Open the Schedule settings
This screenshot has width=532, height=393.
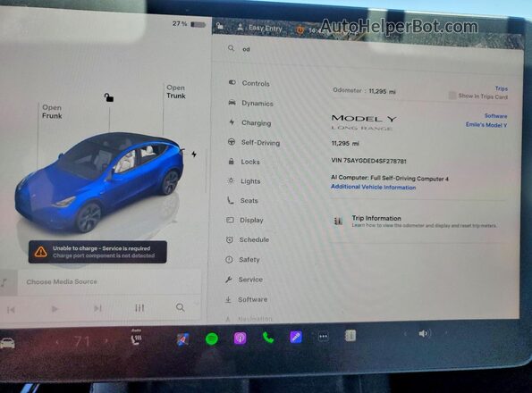pos(248,239)
